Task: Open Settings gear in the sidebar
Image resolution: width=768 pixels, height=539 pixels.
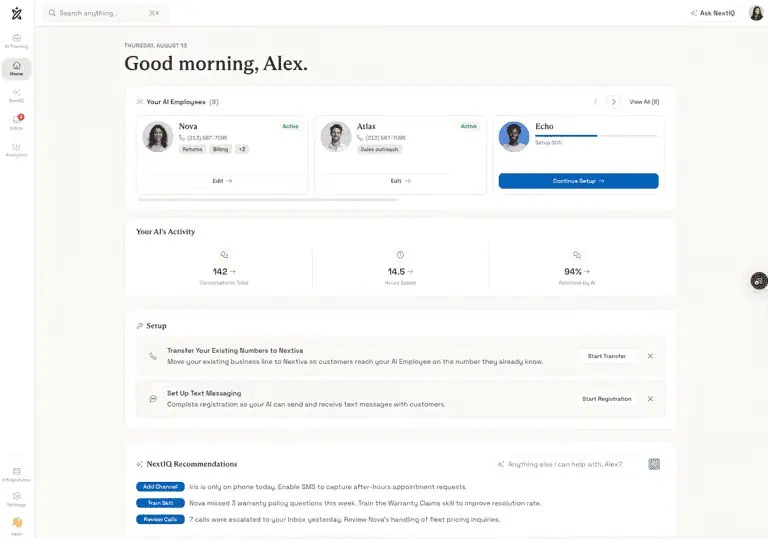Action: (17, 499)
